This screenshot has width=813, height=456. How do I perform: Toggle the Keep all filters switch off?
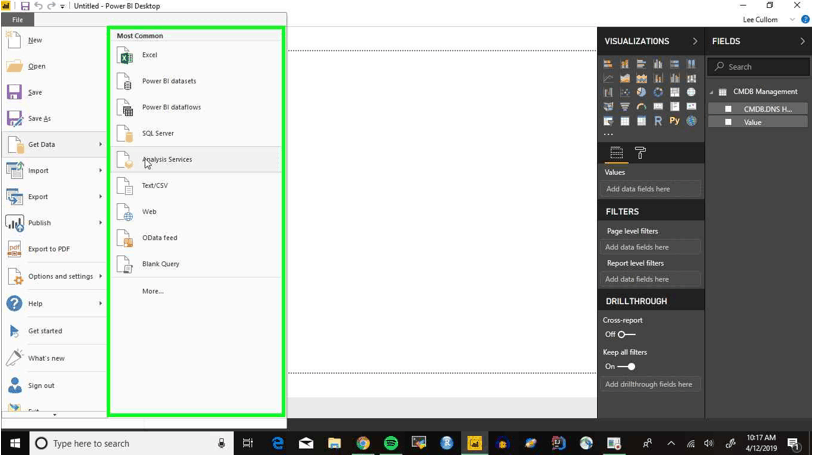(x=626, y=366)
